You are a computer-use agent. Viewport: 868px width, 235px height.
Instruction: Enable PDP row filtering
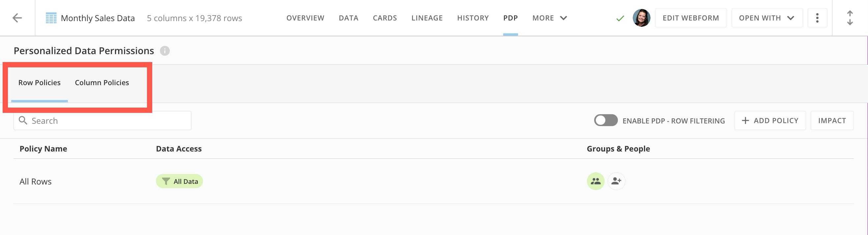(x=605, y=120)
